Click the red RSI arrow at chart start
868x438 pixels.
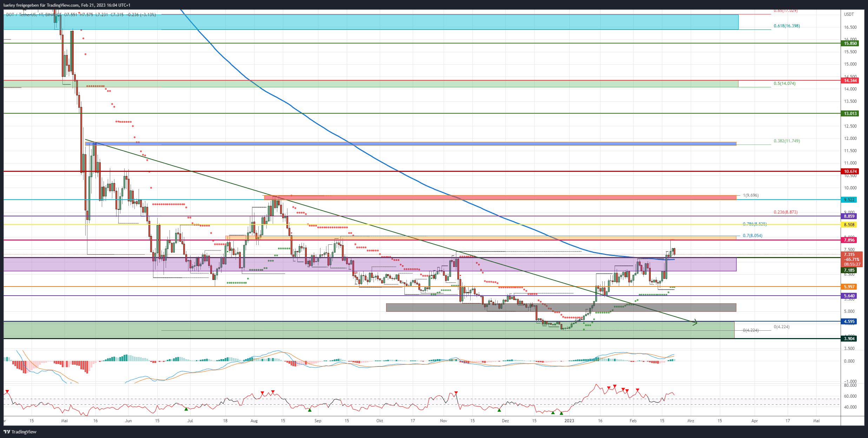[x=7, y=391]
